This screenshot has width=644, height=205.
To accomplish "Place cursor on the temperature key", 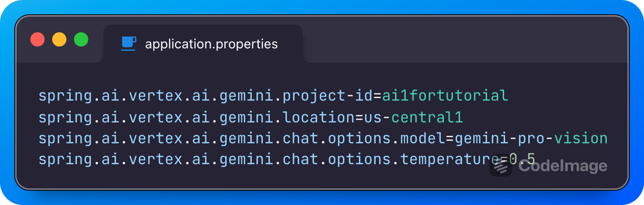I will pos(450,159).
